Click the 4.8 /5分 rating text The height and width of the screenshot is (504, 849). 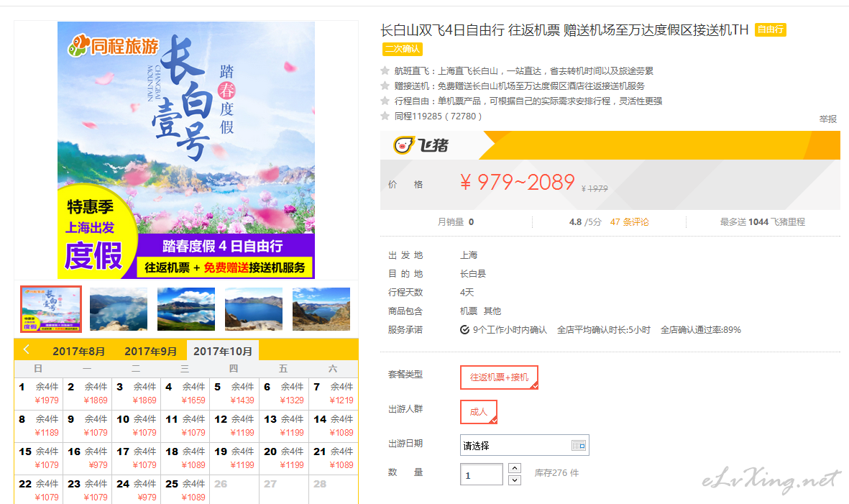(x=585, y=222)
